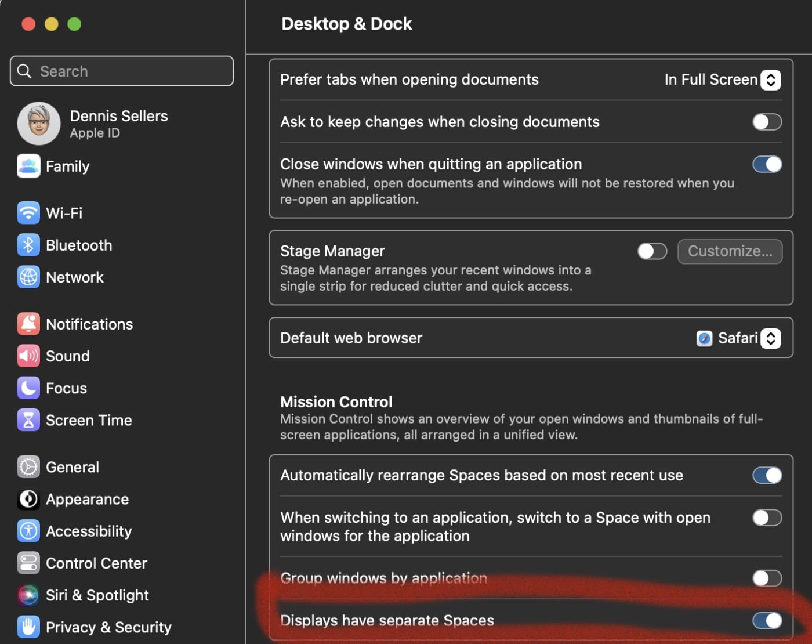Disable automatically rearrange Spaces toggle
The image size is (812, 644).
[x=767, y=475]
